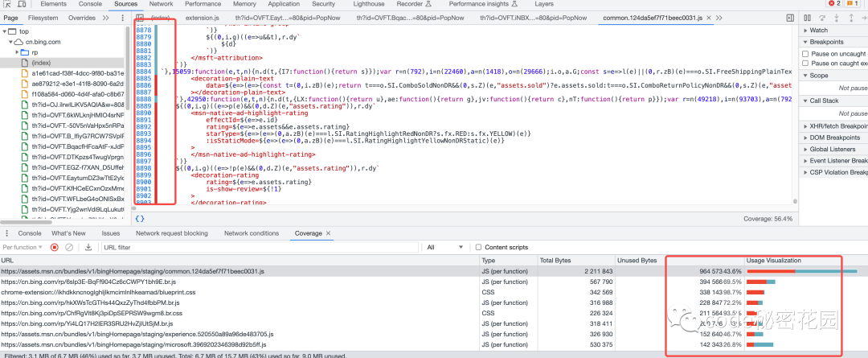
Task: Sort coverage by Total Bytes column
Action: (x=576, y=261)
